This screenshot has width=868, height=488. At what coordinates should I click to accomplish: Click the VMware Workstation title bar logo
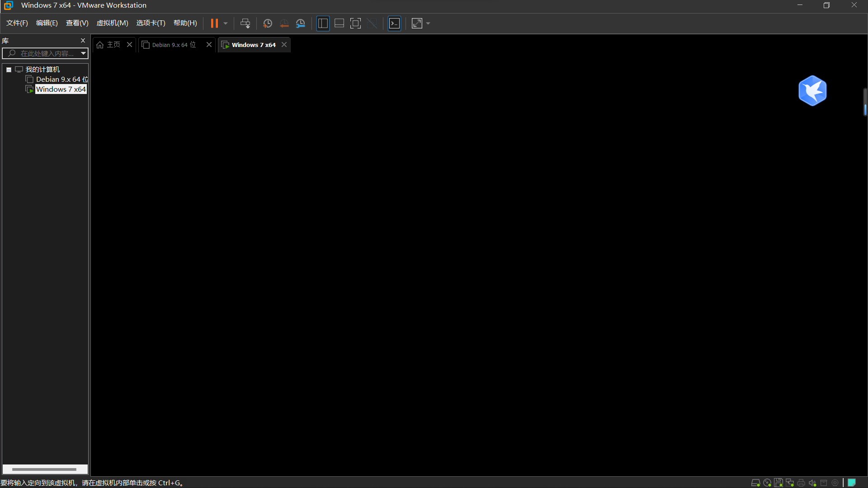(x=8, y=5)
